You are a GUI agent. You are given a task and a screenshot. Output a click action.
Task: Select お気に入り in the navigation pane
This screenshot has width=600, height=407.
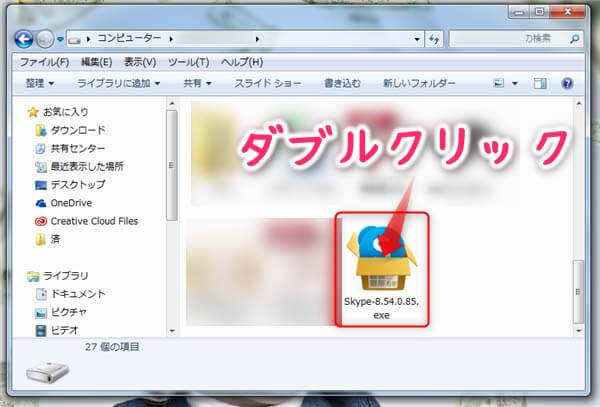[65, 112]
